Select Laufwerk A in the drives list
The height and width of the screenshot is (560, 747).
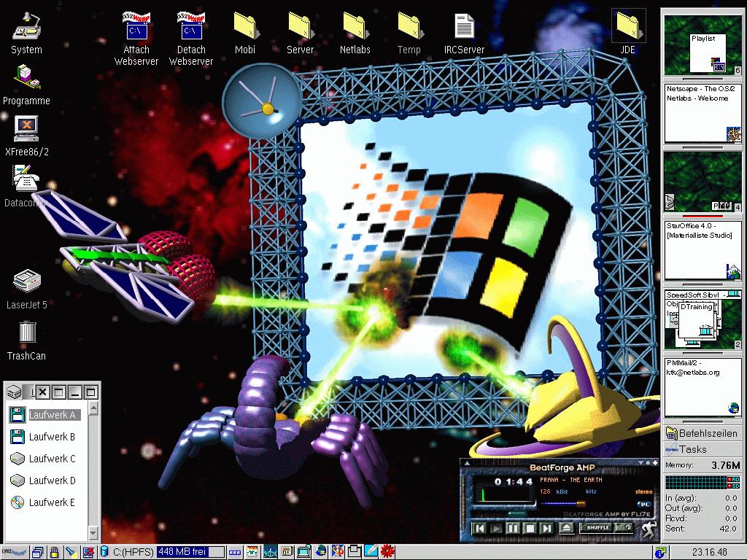[44, 415]
